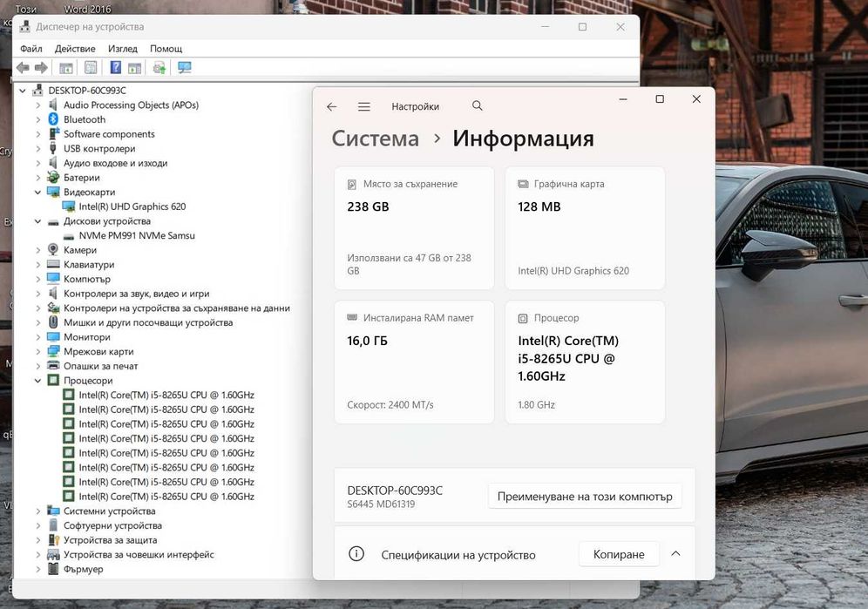Image resolution: width=868 pixels, height=609 pixels.
Task: Select Аудио входове и изходи row
Action: click(115, 163)
